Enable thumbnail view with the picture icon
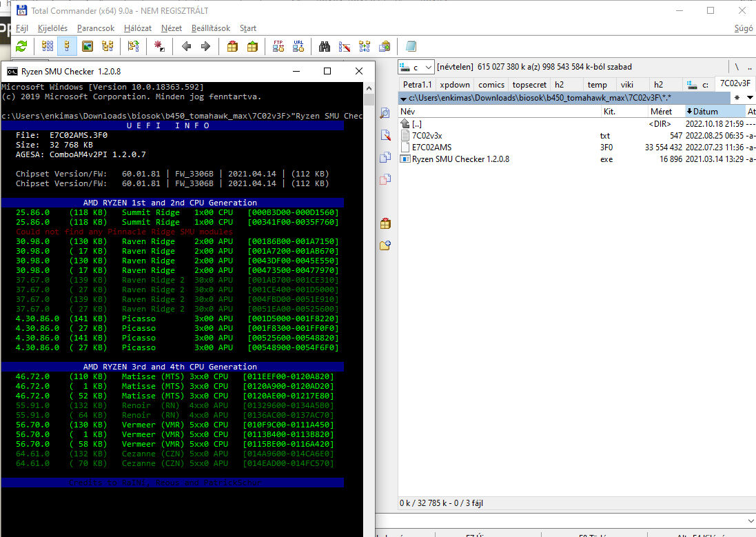756x537 pixels. (88, 46)
